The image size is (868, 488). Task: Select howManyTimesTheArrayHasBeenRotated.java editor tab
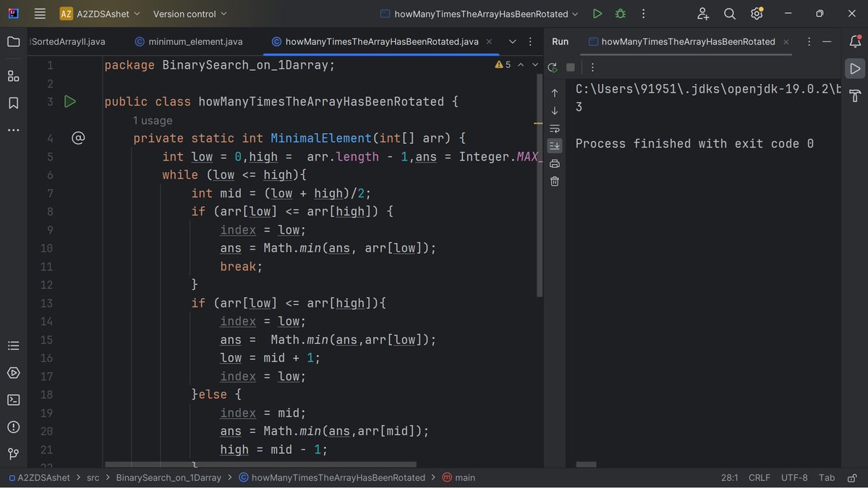(x=382, y=41)
